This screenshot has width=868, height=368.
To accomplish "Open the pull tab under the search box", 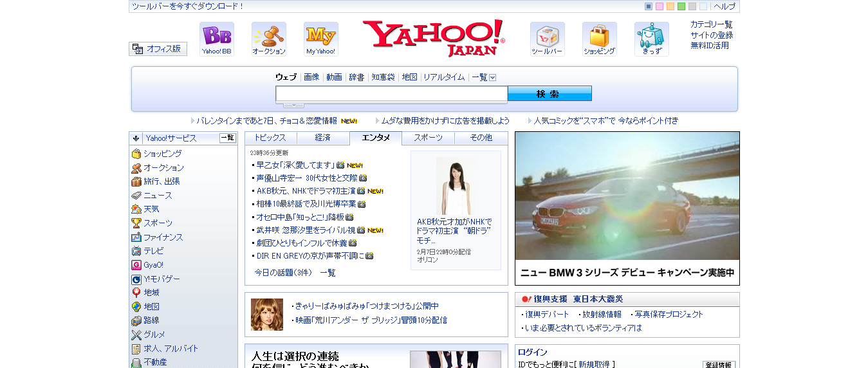I will pyautogui.click(x=293, y=105).
